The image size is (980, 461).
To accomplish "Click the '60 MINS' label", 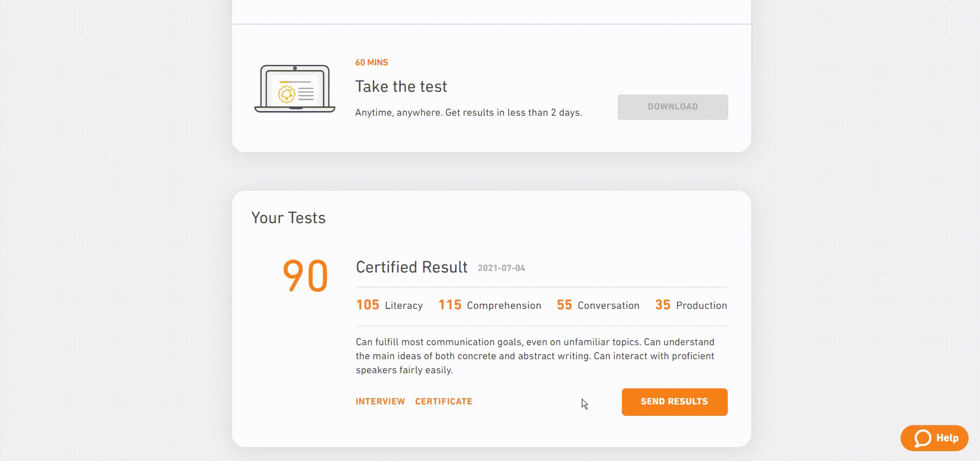I will [372, 62].
